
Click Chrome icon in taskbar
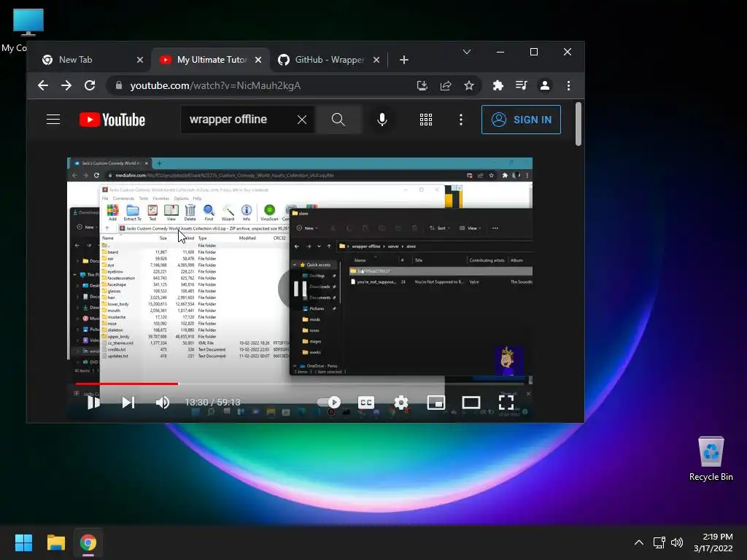[88, 542]
